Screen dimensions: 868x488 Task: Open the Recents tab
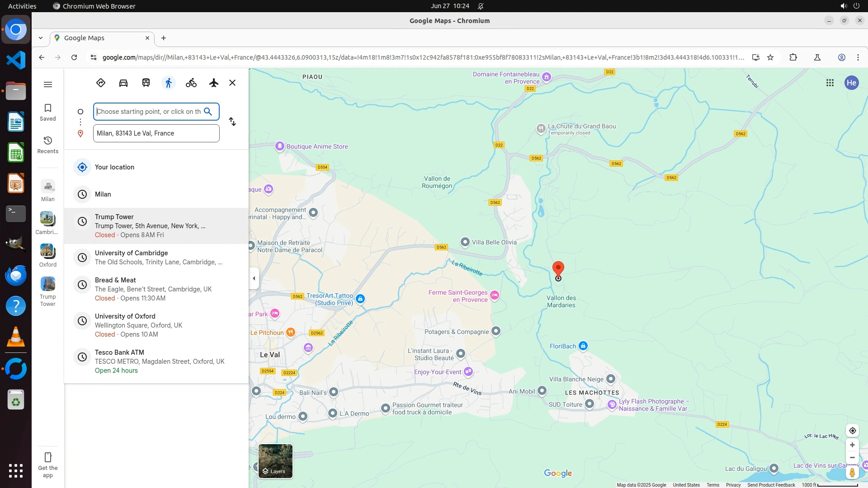pos(48,145)
